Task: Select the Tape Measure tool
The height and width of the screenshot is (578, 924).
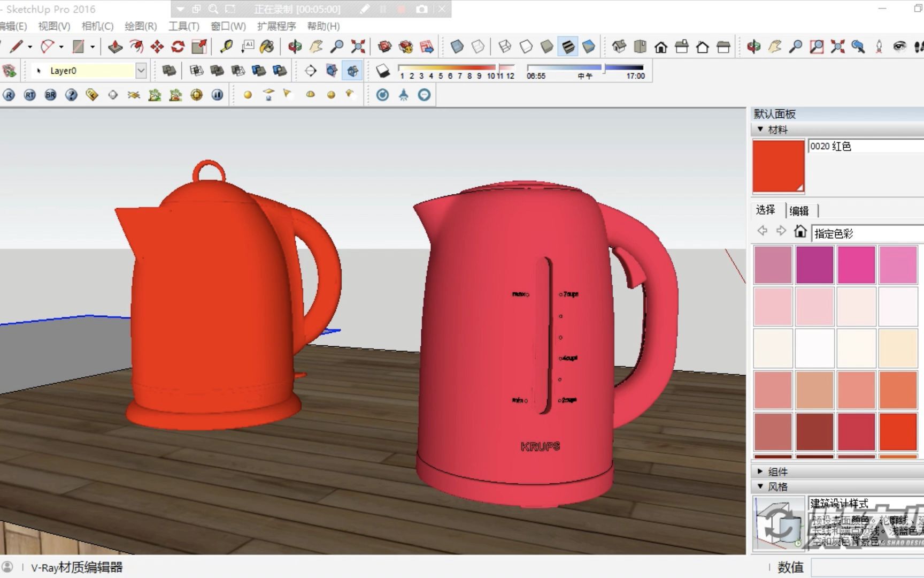Action: (226, 47)
